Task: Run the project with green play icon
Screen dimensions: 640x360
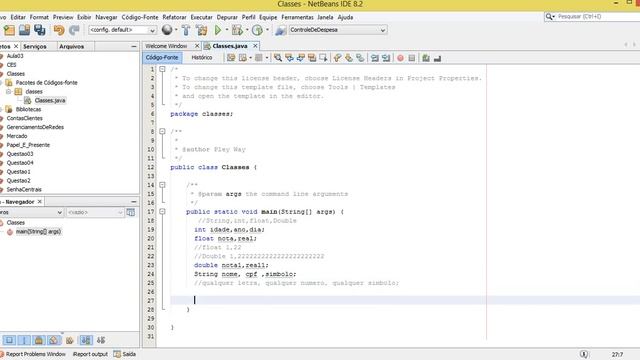Action: point(218,30)
